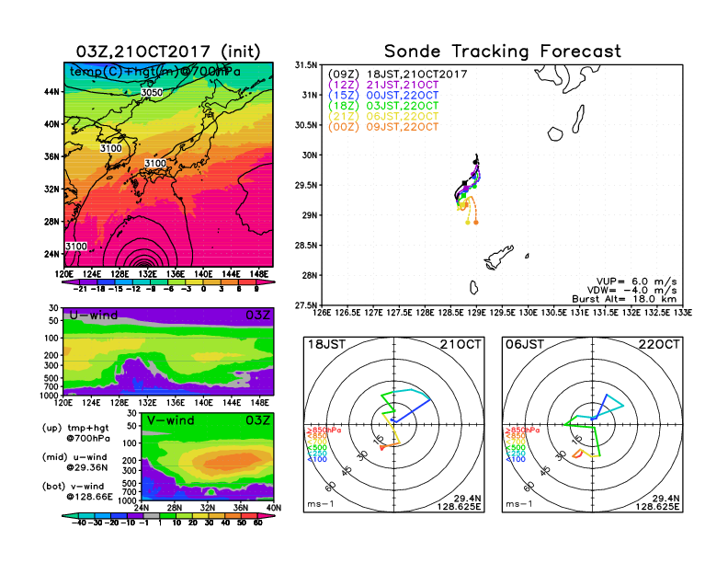Viewport: 728px width, 563px height.
Task: Open the 06JST hodograph panel
Action: point(593,425)
